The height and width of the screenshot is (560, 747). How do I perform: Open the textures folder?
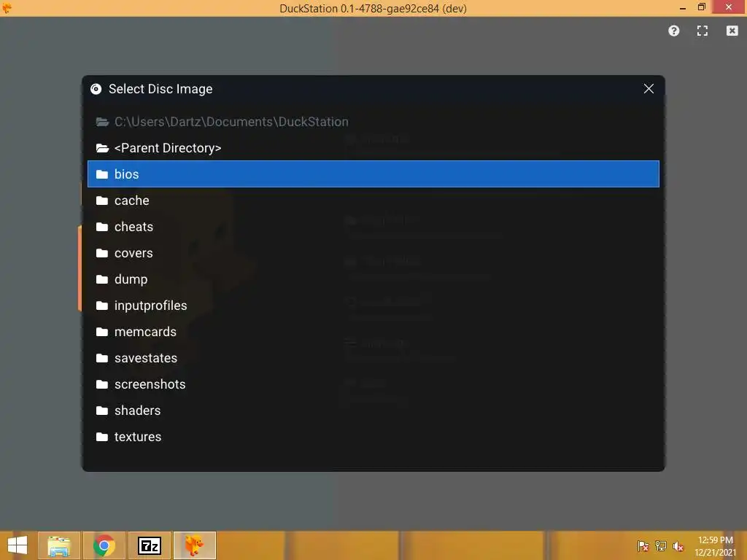tap(373, 437)
